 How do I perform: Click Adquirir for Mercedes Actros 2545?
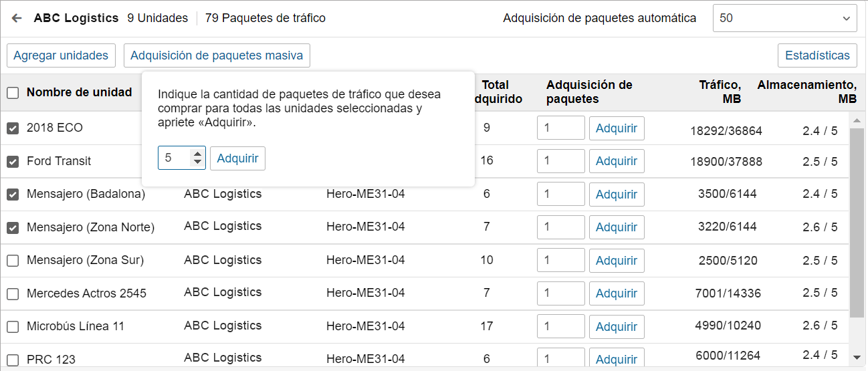(616, 293)
